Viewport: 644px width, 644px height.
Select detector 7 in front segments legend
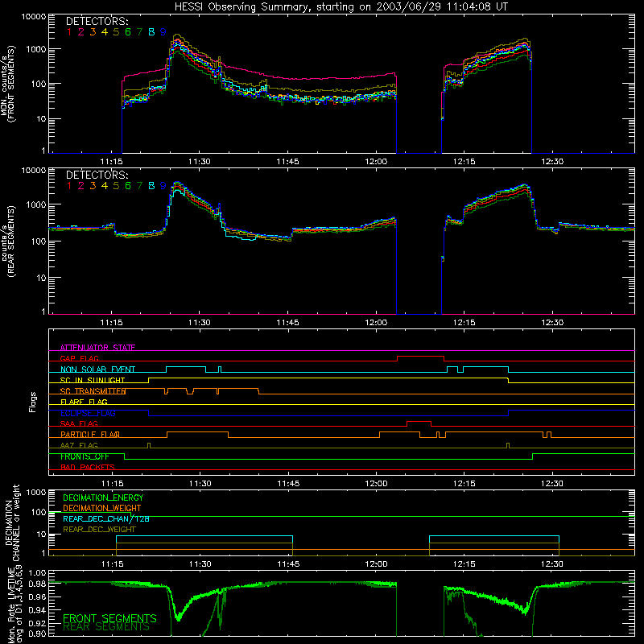[139, 32]
